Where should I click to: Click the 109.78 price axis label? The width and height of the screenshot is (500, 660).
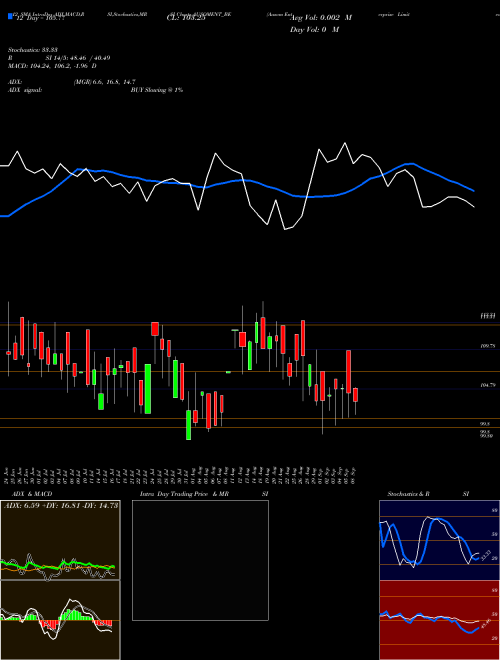(487, 346)
